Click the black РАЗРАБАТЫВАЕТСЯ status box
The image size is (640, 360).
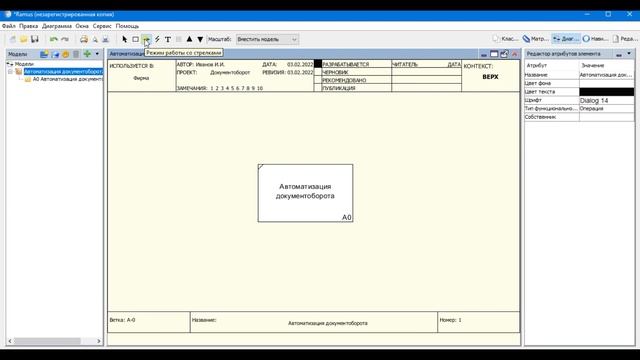pyautogui.click(x=318, y=64)
